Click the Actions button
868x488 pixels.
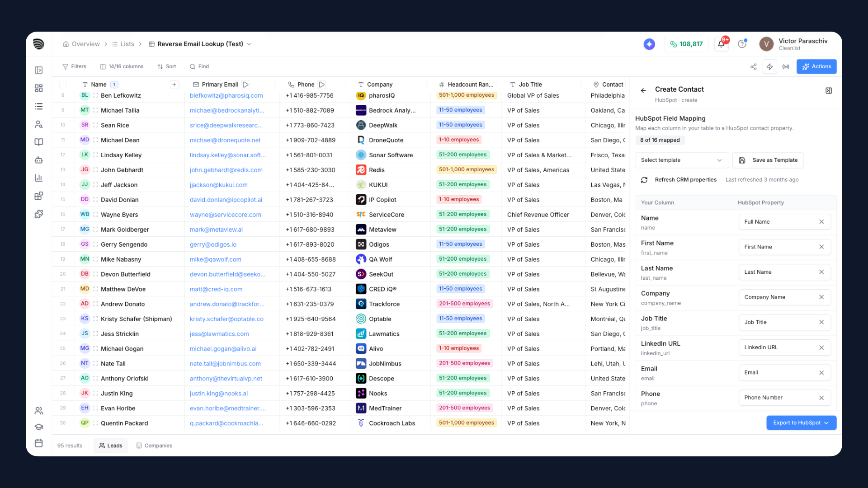[x=816, y=66]
